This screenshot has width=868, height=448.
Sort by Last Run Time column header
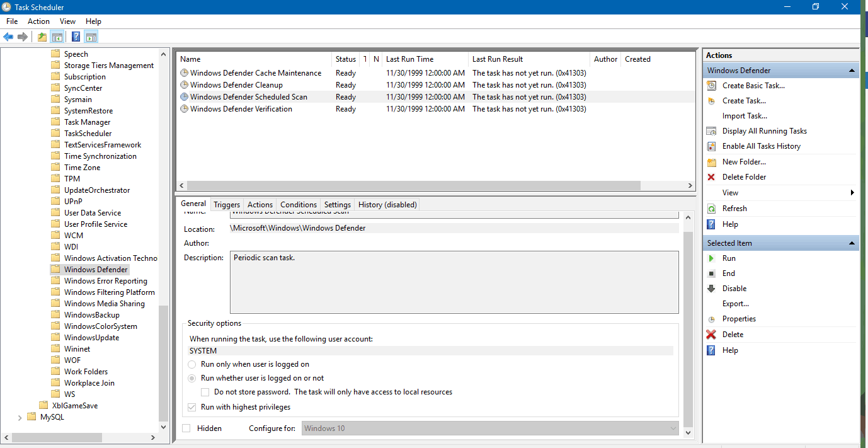425,59
